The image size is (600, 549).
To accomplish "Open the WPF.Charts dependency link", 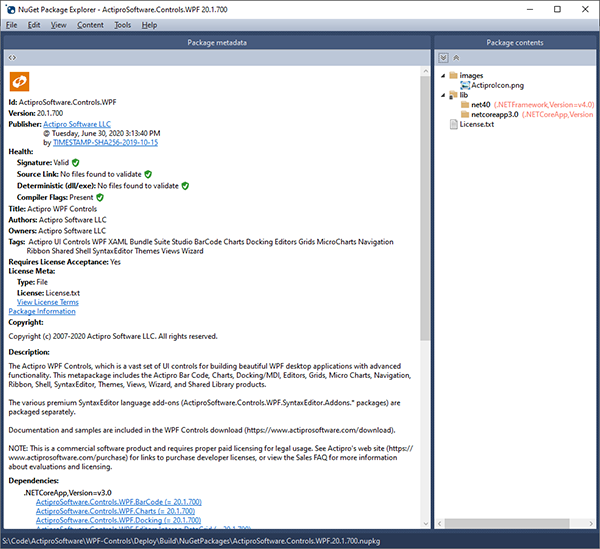I will 116,511.
